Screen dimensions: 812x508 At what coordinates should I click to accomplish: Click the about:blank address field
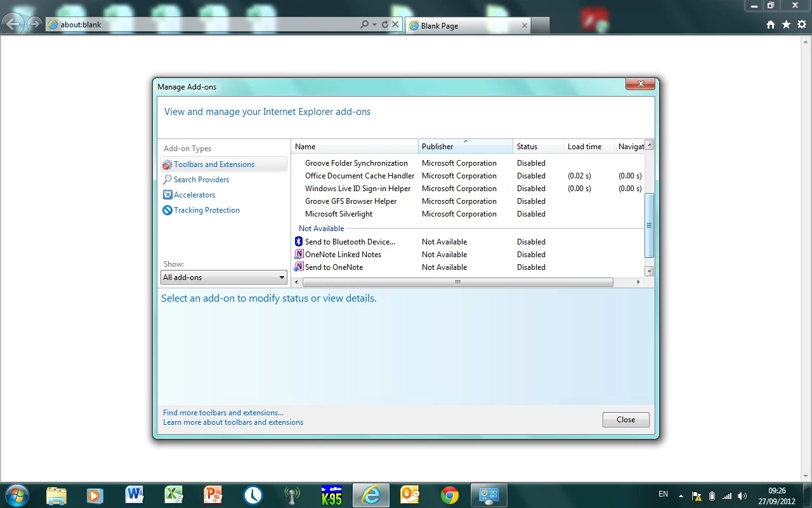(203, 25)
